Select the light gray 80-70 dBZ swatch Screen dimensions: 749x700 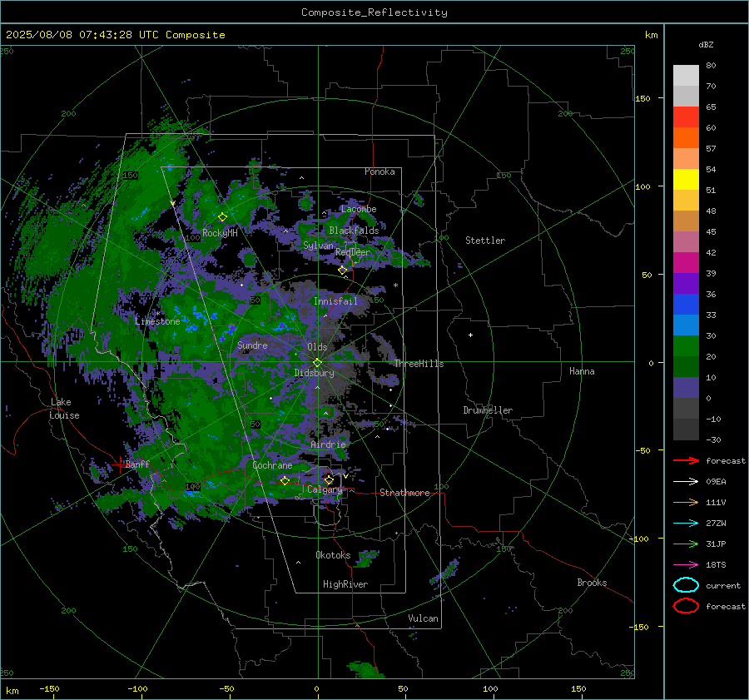tap(686, 76)
